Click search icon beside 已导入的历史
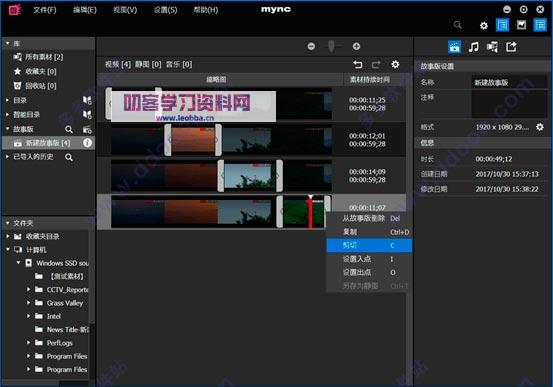Viewport: 553px width, 387px height. pos(69,157)
